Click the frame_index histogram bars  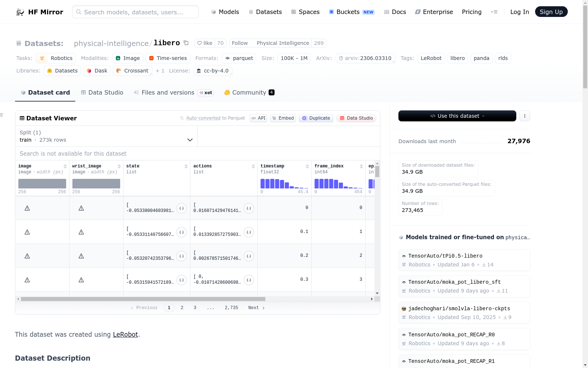[x=338, y=184]
